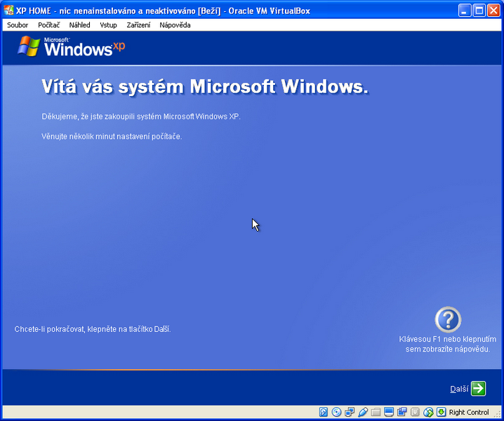504x421 pixels.
Task: Open the Soubor menu
Action: click(18, 25)
